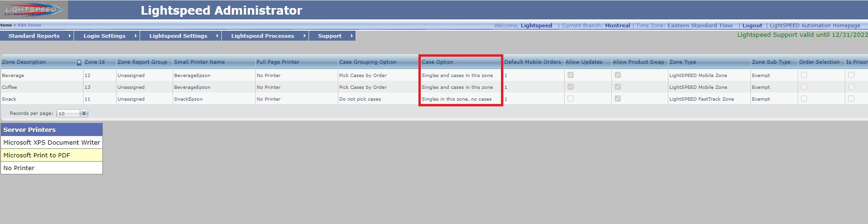Open Records per page dropdown
This screenshot has height=224, width=868.
click(x=72, y=113)
